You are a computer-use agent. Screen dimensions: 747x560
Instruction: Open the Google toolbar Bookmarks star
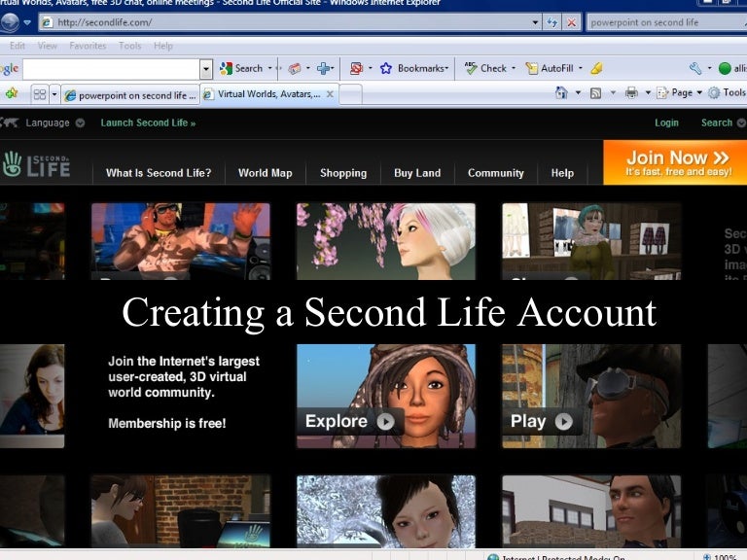coord(386,69)
